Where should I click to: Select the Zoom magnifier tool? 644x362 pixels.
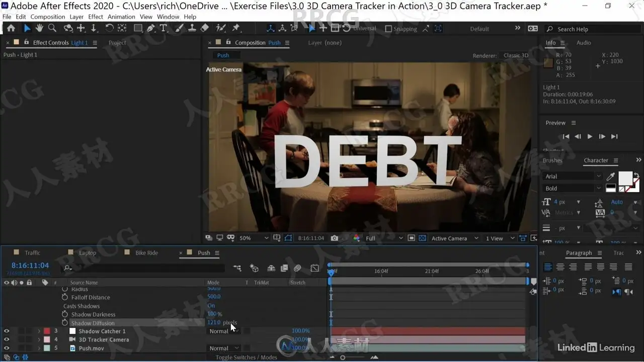coord(52,29)
